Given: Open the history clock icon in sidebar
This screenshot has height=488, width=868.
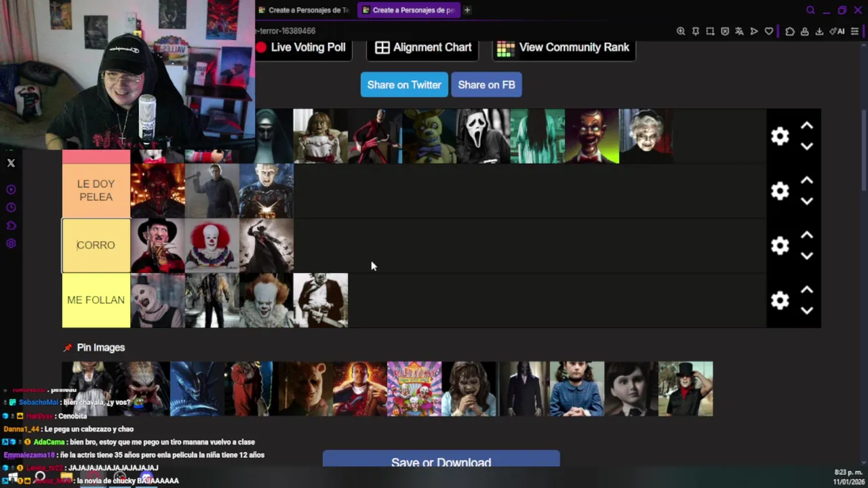Looking at the screenshot, I should pyautogui.click(x=11, y=207).
